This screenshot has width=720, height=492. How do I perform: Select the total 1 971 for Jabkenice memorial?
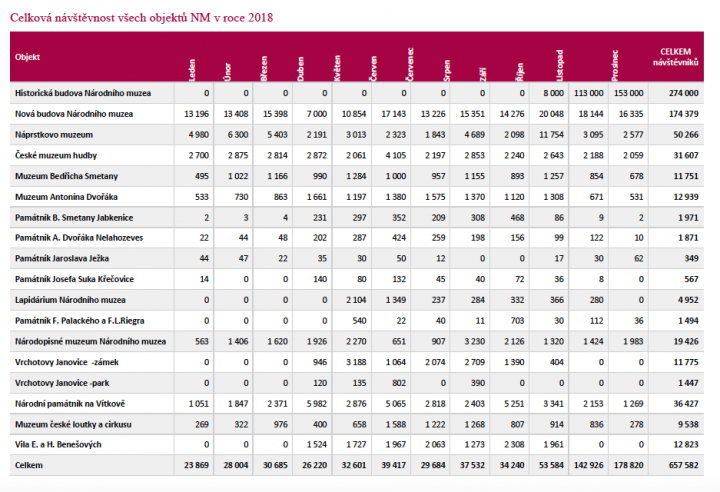coord(688,217)
